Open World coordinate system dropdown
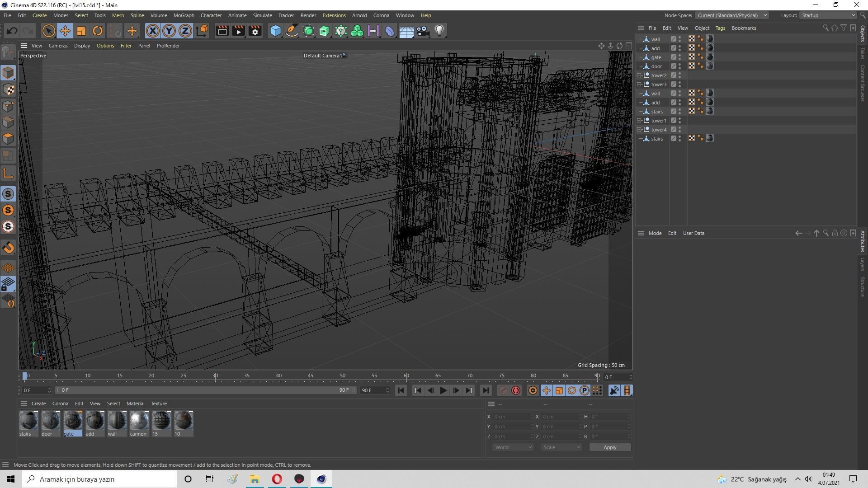 [x=513, y=447]
